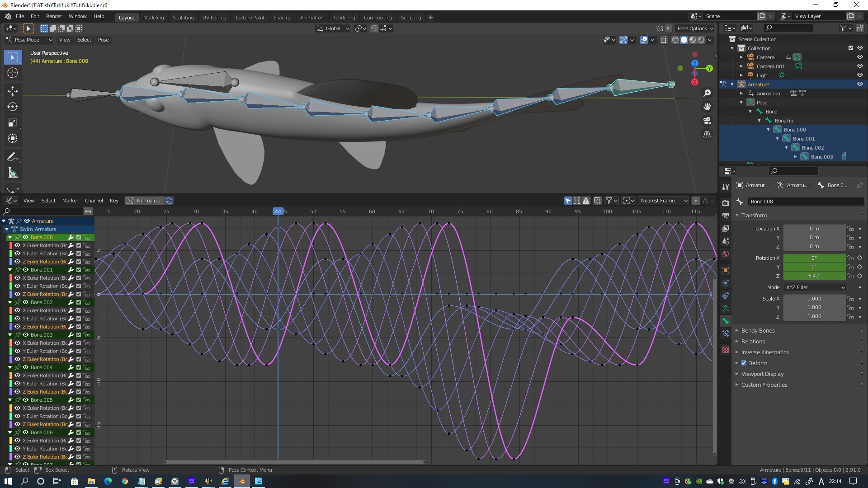868x488 pixels.
Task: Switch perspective/orthographic grid icon
Action: point(707,135)
